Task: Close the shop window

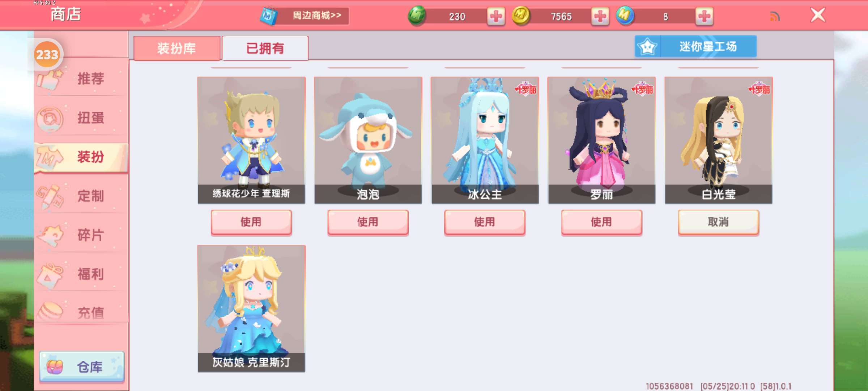Action: (x=818, y=15)
